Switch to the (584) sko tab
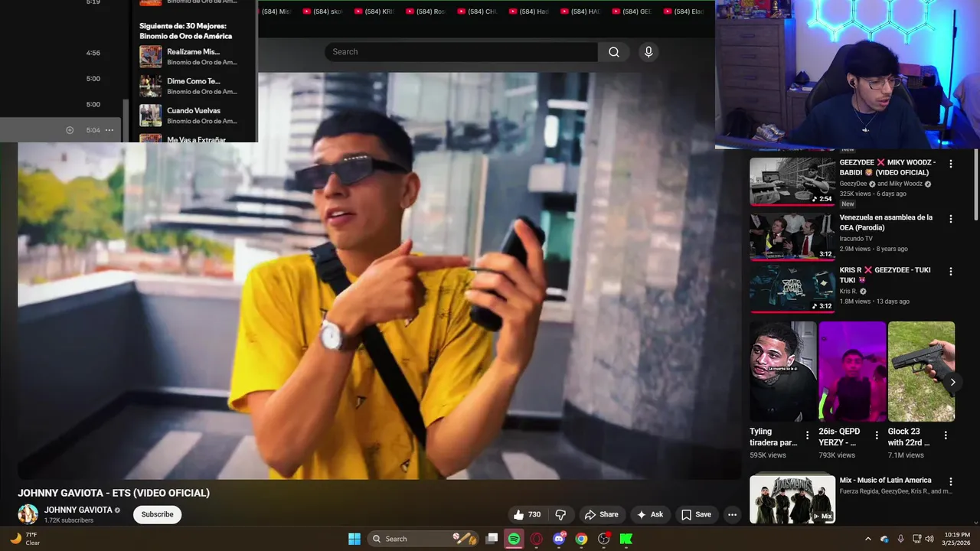This screenshot has height=551, width=980. point(322,11)
